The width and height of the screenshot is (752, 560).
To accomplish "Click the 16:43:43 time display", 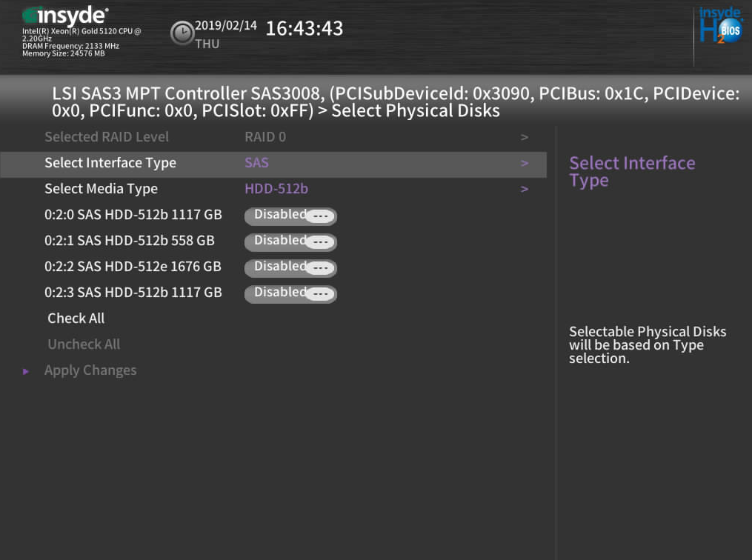I will (x=304, y=29).
